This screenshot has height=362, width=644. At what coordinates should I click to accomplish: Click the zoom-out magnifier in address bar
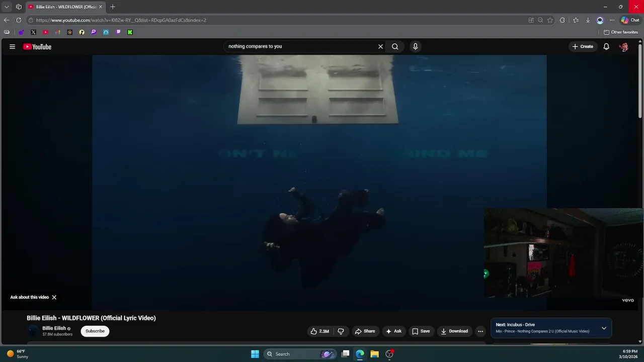[540, 20]
